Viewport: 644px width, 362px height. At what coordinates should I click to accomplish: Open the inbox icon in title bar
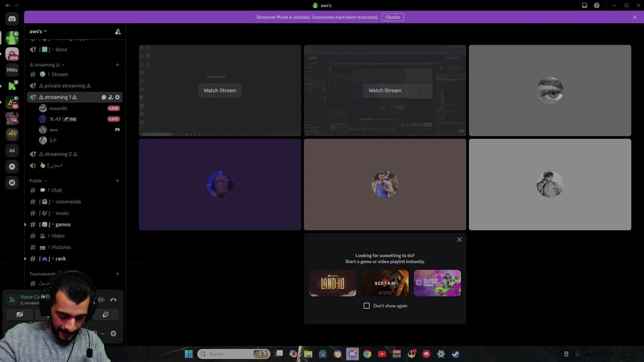click(585, 6)
